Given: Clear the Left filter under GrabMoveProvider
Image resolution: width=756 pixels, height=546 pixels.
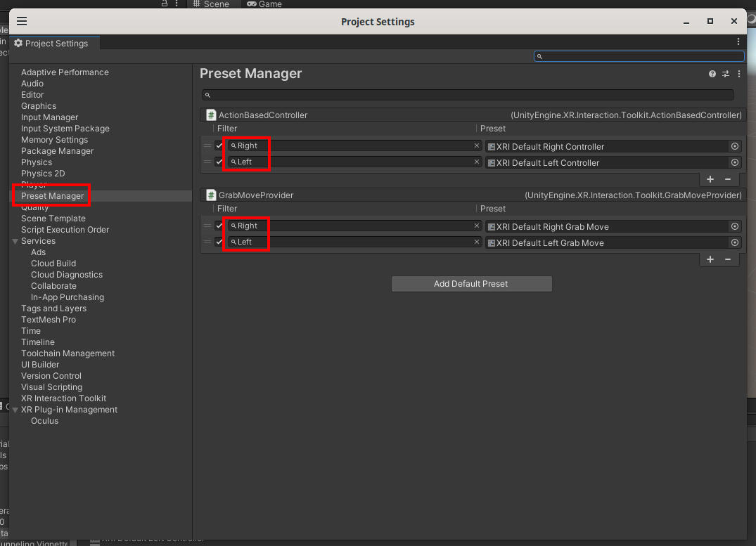Looking at the screenshot, I should tap(476, 242).
